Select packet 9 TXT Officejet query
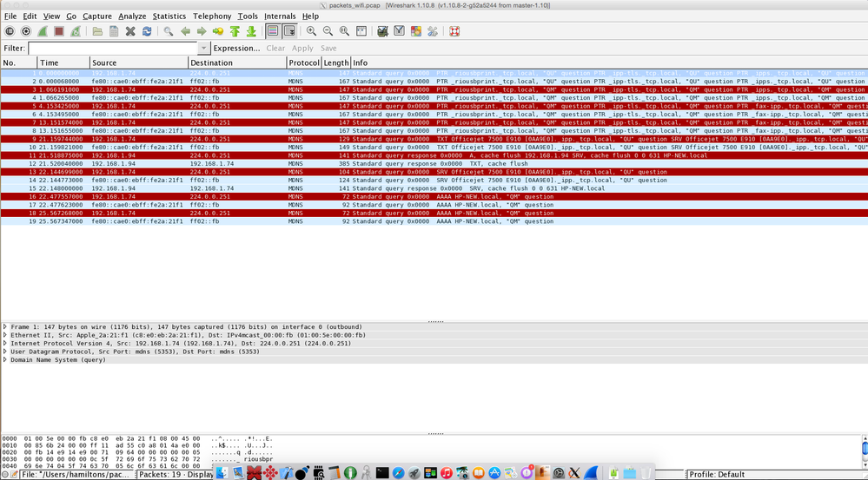 coord(434,139)
